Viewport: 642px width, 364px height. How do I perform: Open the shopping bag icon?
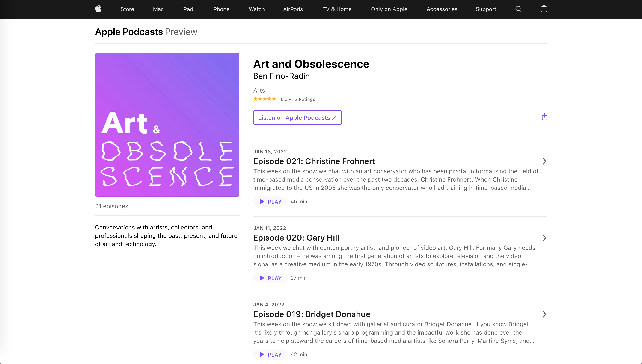[x=544, y=9]
